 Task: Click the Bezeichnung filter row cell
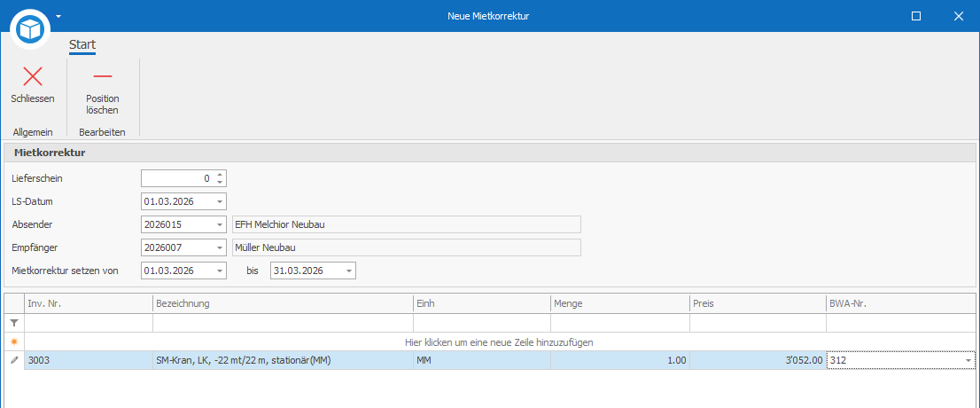point(283,323)
